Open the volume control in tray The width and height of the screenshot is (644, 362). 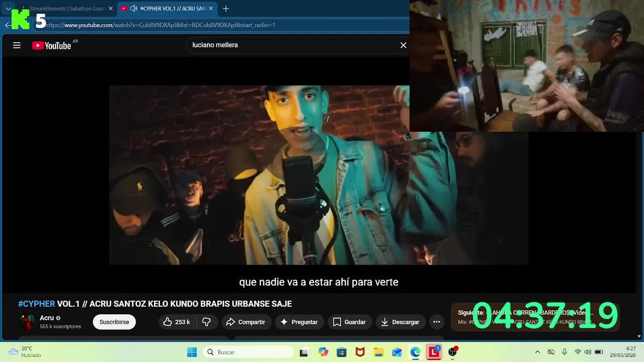point(588,352)
